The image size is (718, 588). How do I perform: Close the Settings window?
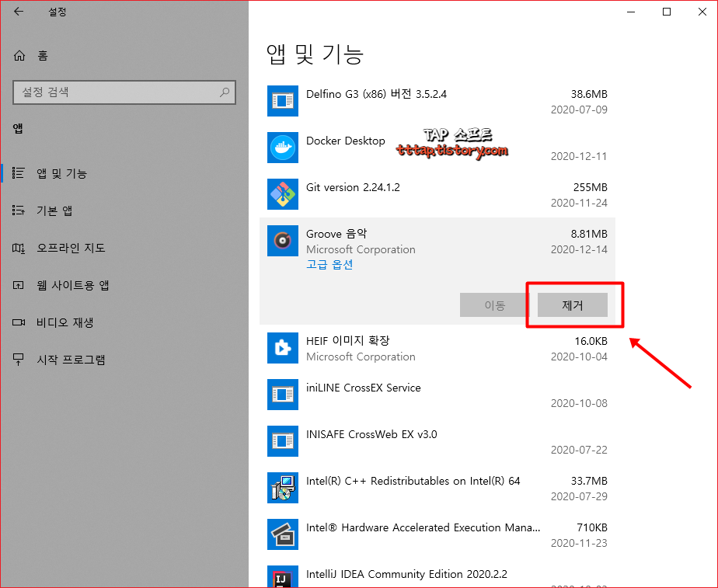702,12
